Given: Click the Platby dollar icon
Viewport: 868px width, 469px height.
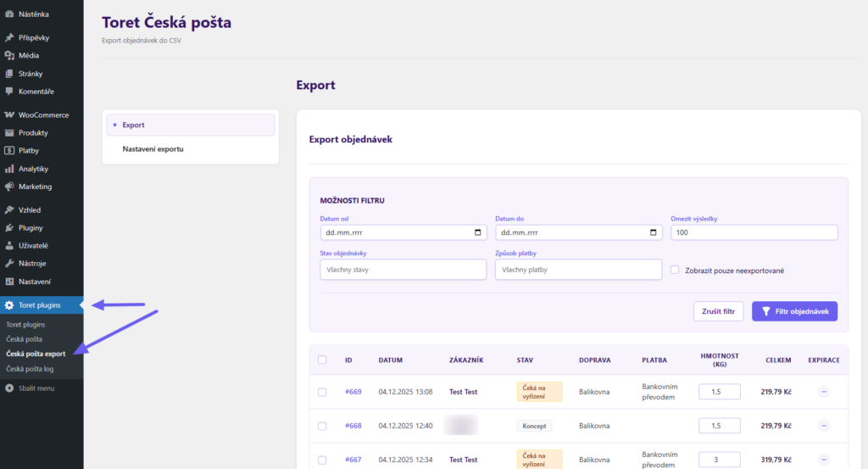Looking at the screenshot, I should tap(9, 151).
